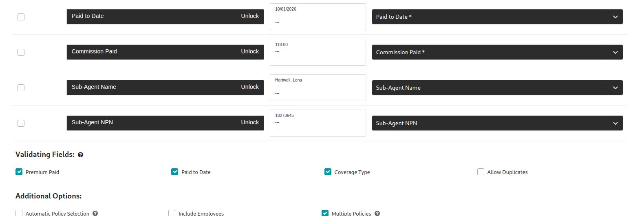The image size is (644, 216).
Task: Uncheck Premium Paid validating field
Action: (x=19, y=172)
